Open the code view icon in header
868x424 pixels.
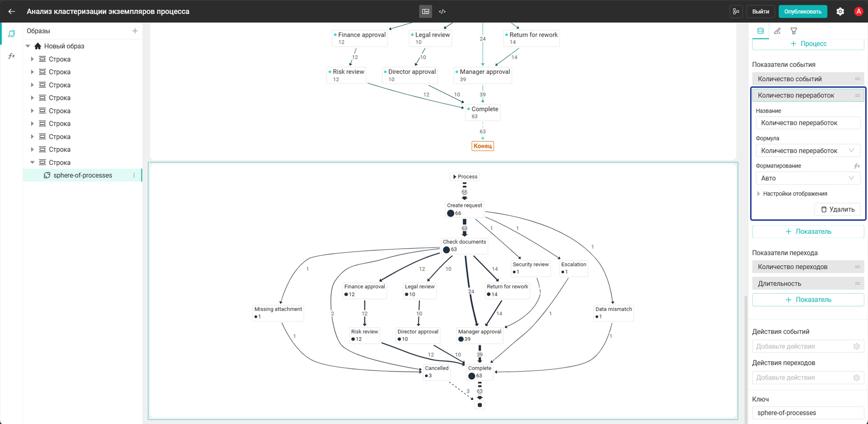coord(442,12)
